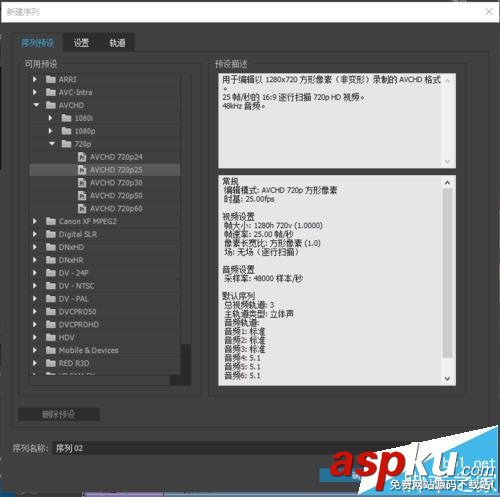Click the DNxHD folder icon
This screenshot has width=500, height=497.
tap(51, 247)
